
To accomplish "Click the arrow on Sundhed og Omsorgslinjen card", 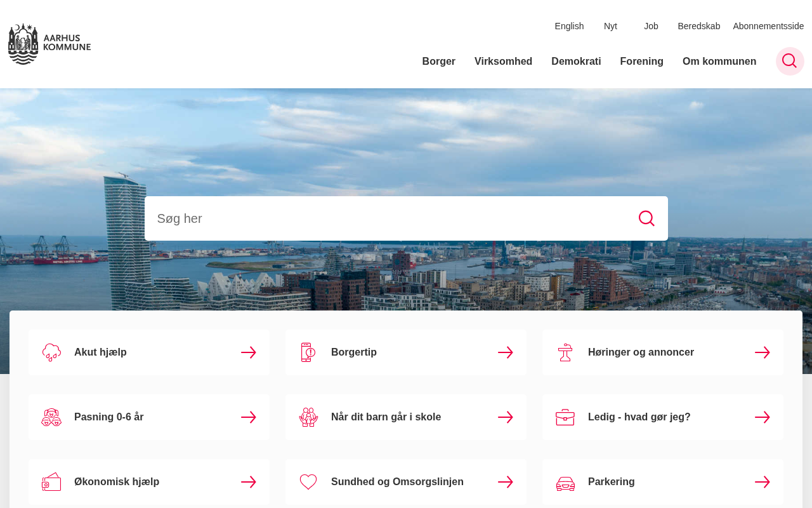I will tap(506, 482).
